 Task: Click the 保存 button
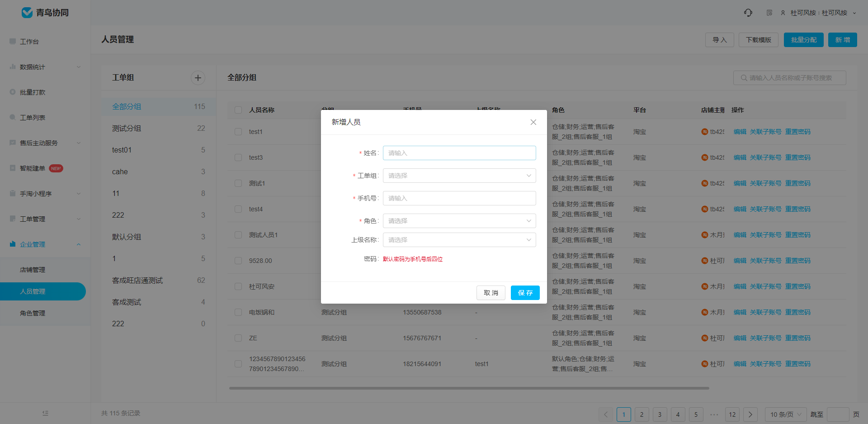525,293
